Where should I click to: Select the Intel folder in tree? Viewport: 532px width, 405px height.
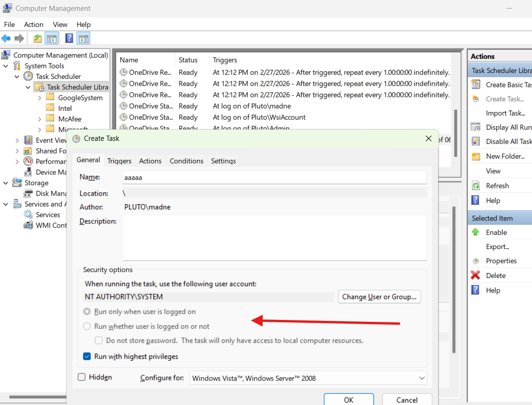point(65,108)
